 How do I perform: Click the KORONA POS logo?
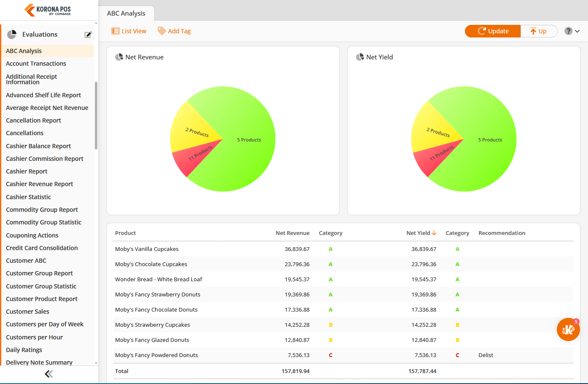tap(48, 10)
